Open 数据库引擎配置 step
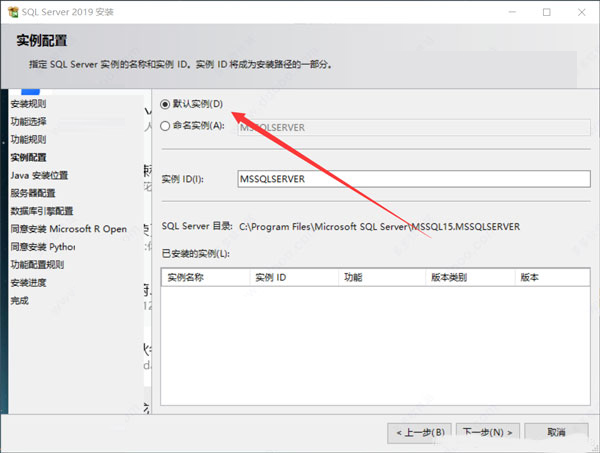The image size is (600, 453). pos(42,211)
